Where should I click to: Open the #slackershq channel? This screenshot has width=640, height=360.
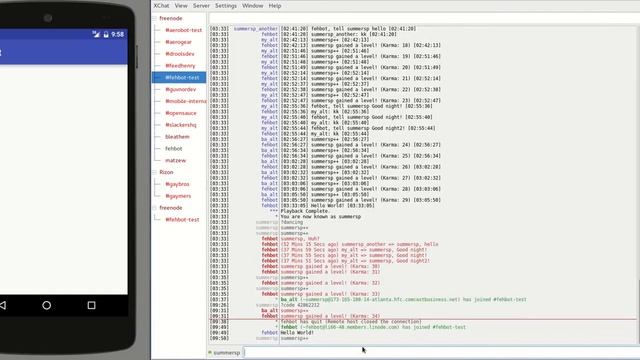pyautogui.click(x=181, y=125)
